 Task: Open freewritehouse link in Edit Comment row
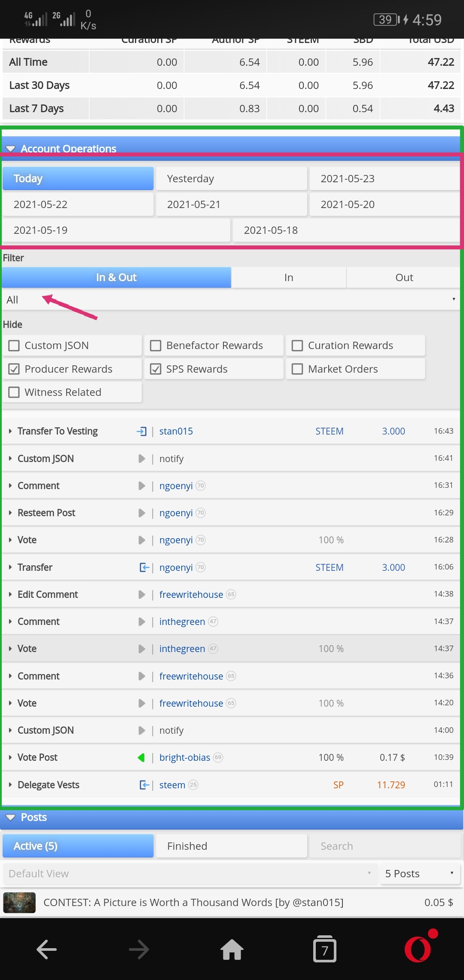pyautogui.click(x=191, y=594)
